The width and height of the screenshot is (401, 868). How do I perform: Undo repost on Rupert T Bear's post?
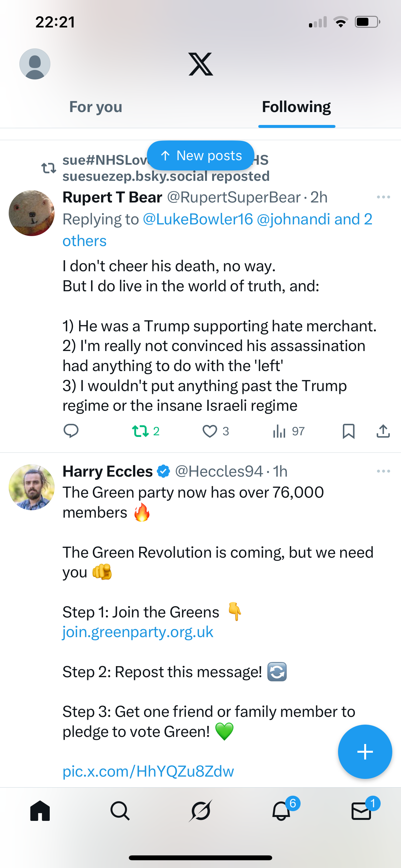pyautogui.click(x=140, y=431)
